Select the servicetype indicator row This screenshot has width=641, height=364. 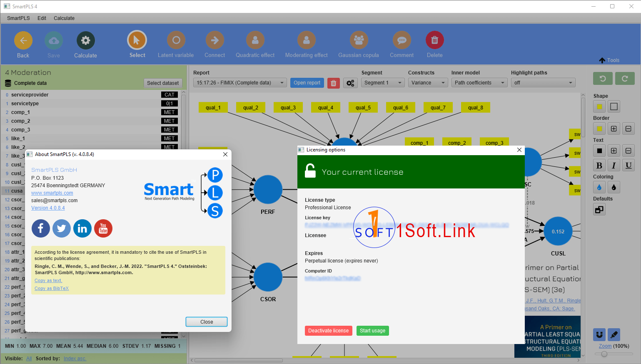(x=92, y=104)
